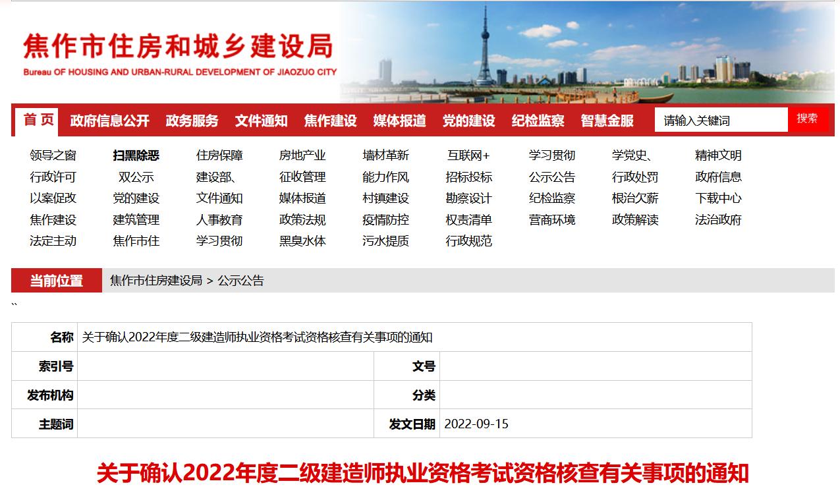The width and height of the screenshot is (840, 504).
Task: Open the 法治政府 link
Action: 718,220
